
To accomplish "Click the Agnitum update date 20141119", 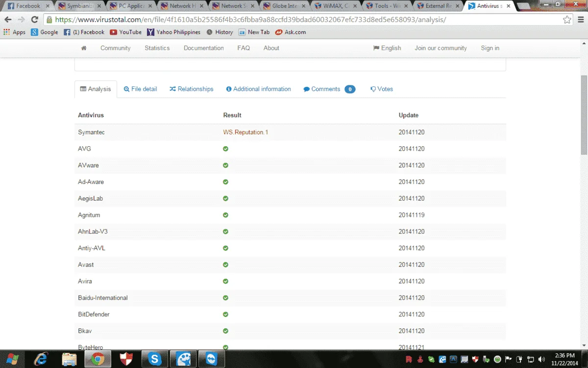I will point(412,215).
